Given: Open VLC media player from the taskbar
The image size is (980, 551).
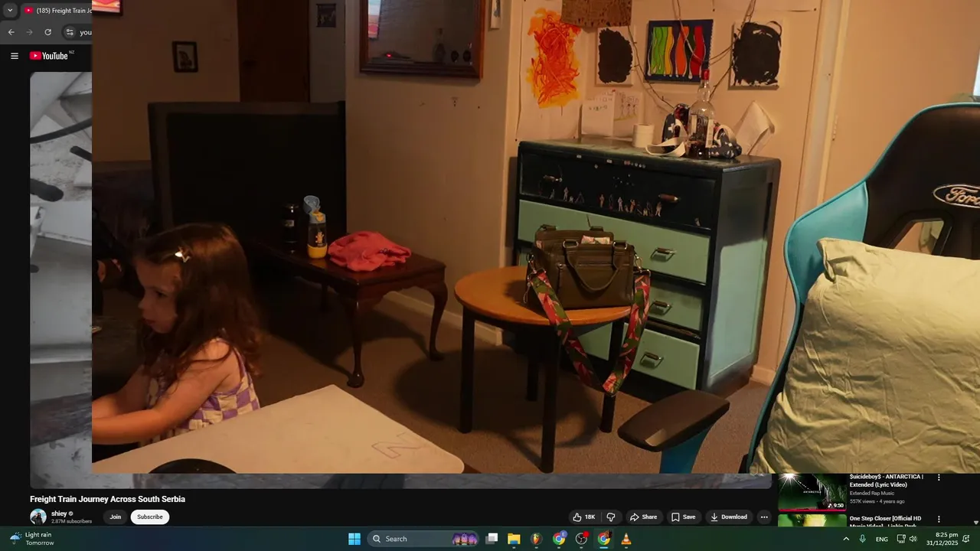Looking at the screenshot, I should click(626, 539).
